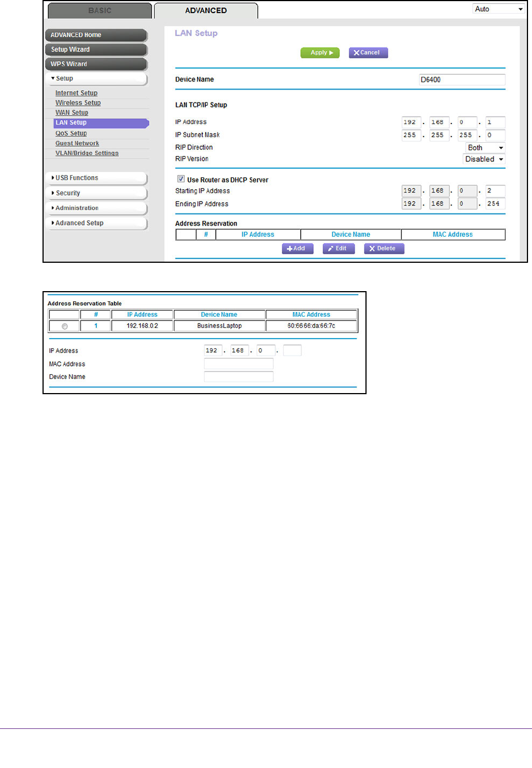Expand the Advanced Setup section
The image size is (532, 768).
point(96,223)
